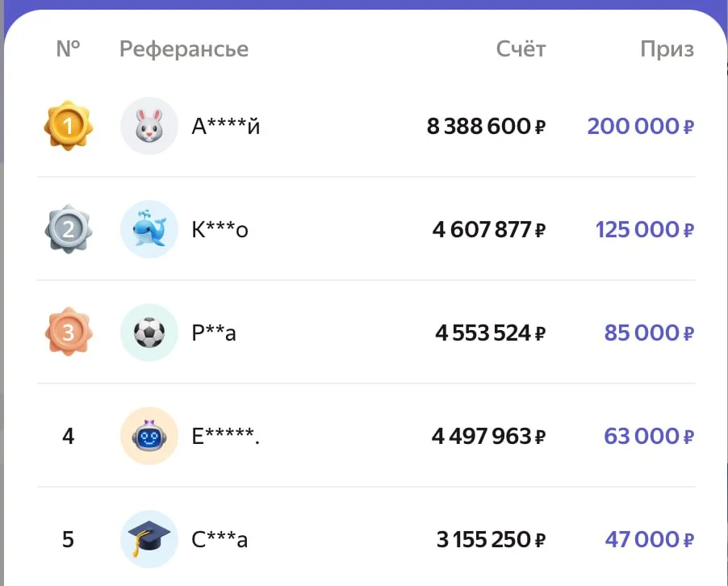Click the rabbit avatar of А****й
The height and width of the screenshot is (586, 728).
pyautogui.click(x=149, y=126)
